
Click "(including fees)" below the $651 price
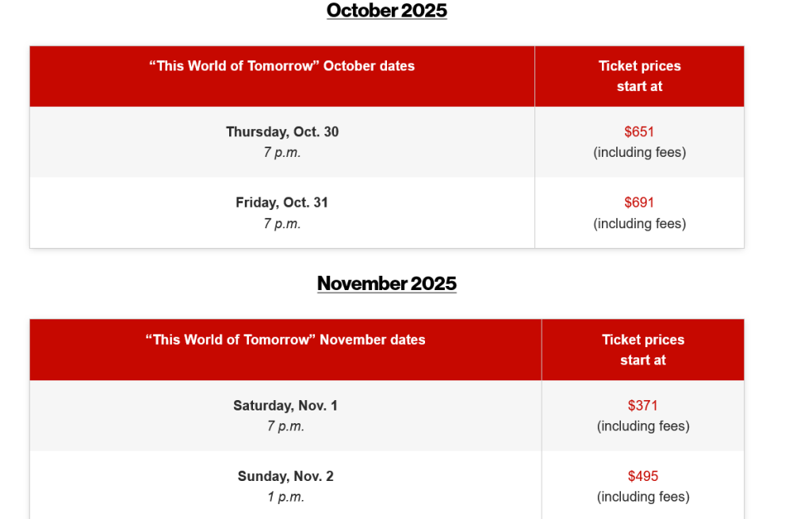point(639,153)
